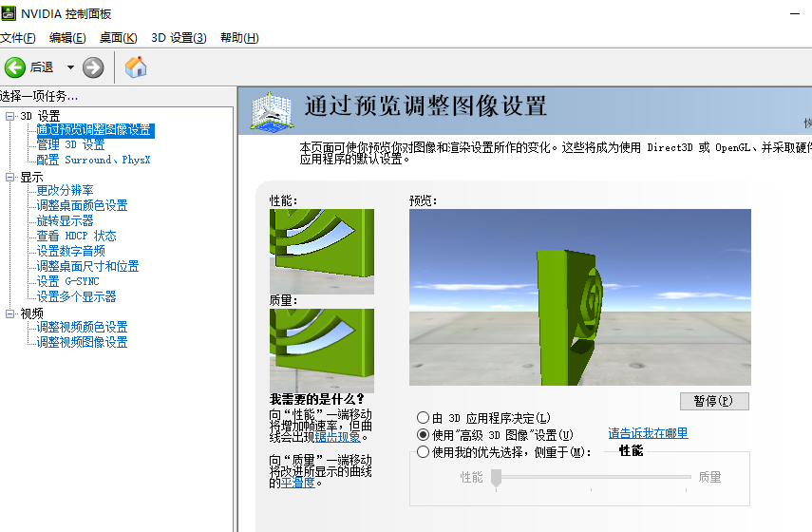Open the 平滑度 hyperlink

[298, 483]
